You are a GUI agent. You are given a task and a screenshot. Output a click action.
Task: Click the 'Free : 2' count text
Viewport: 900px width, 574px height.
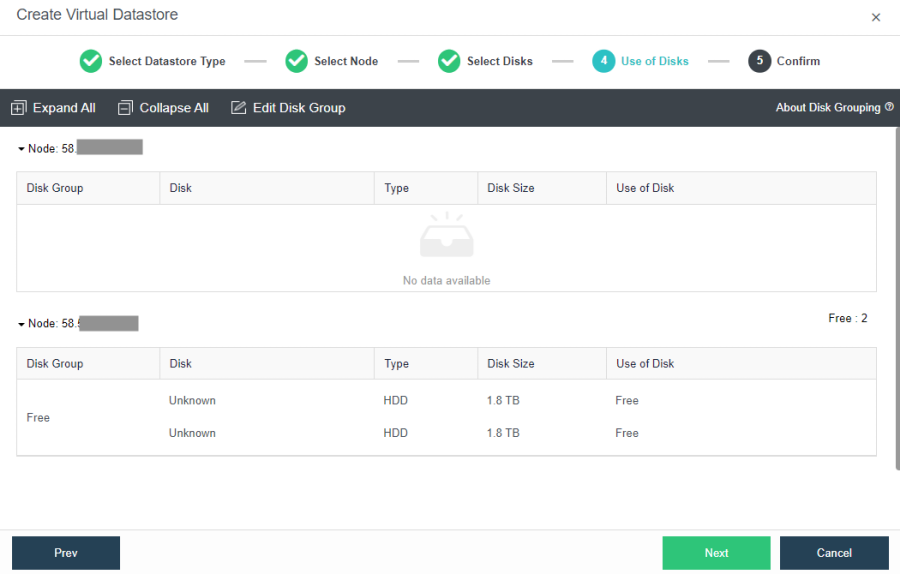tap(847, 318)
